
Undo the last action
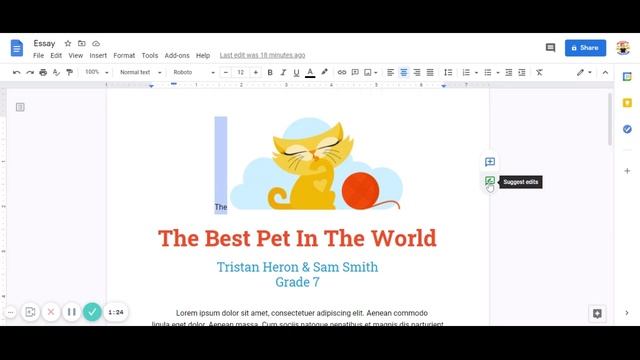point(16,72)
